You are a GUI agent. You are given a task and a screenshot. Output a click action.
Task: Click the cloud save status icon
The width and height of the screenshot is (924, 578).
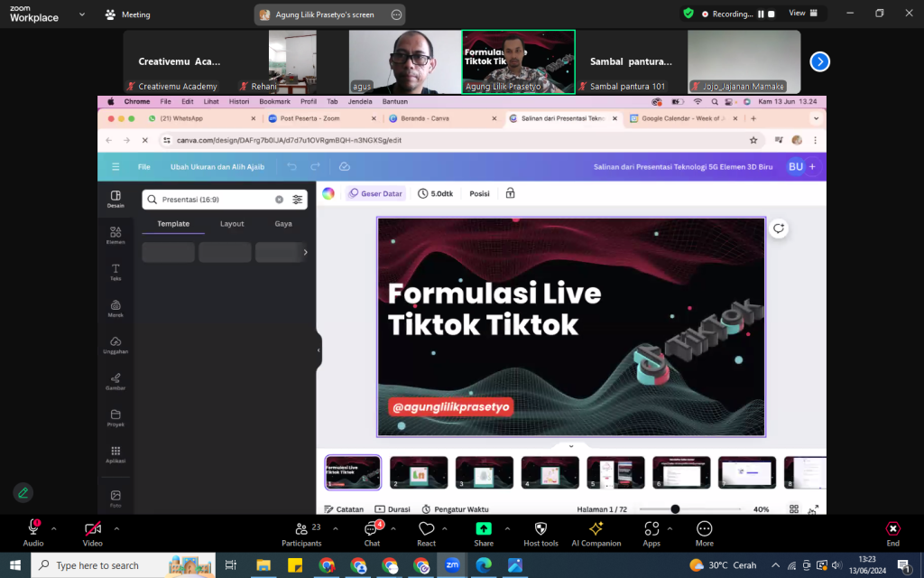point(345,167)
